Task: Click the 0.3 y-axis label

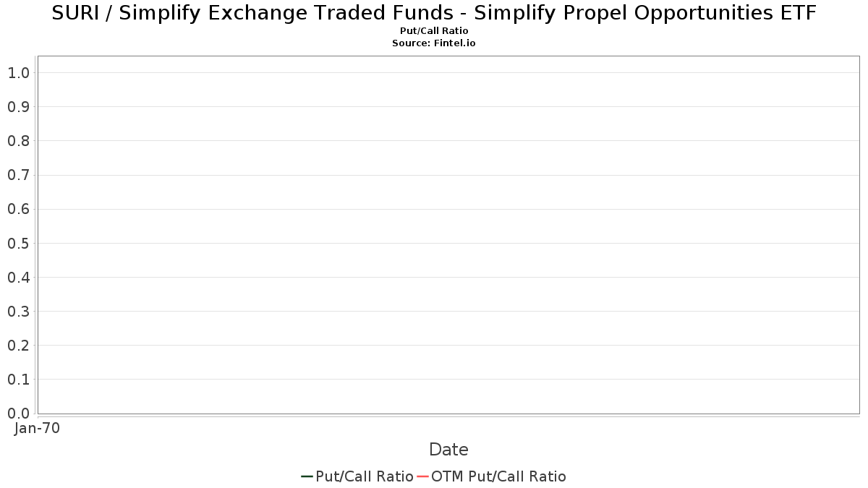Action: 18,311
